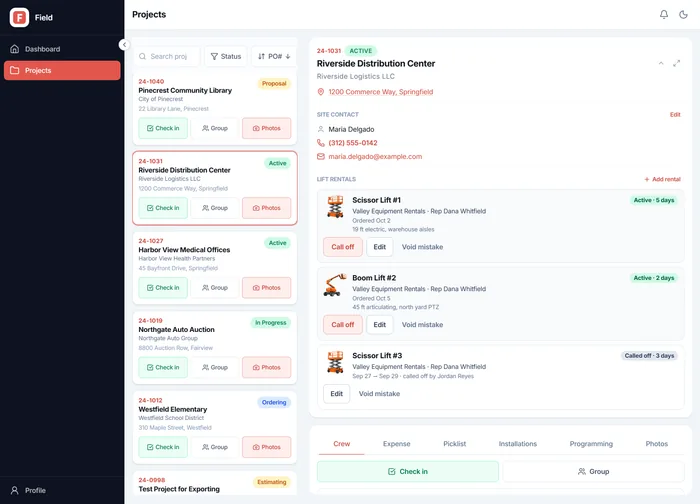The width and height of the screenshot is (700, 504).
Task: Void mistake for Scissor Lift #1
Action: 422,247
